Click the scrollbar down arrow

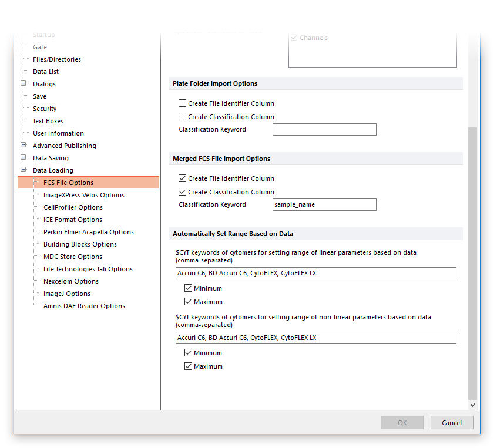pyautogui.click(x=473, y=405)
